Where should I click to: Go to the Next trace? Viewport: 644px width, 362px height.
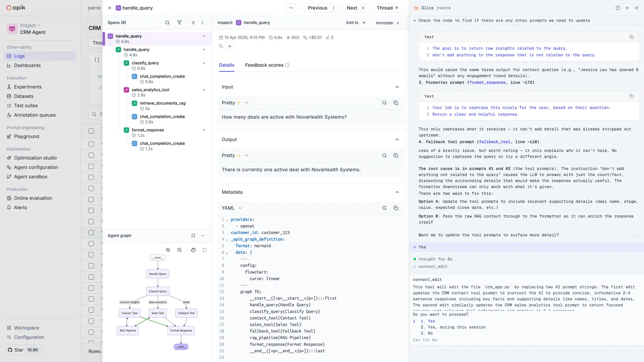point(357,8)
